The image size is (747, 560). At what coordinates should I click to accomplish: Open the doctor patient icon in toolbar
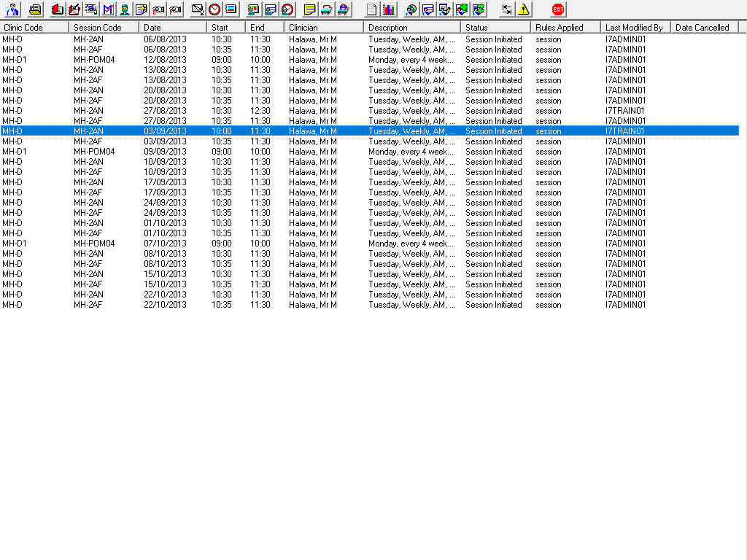pyautogui.click(x=13, y=9)
